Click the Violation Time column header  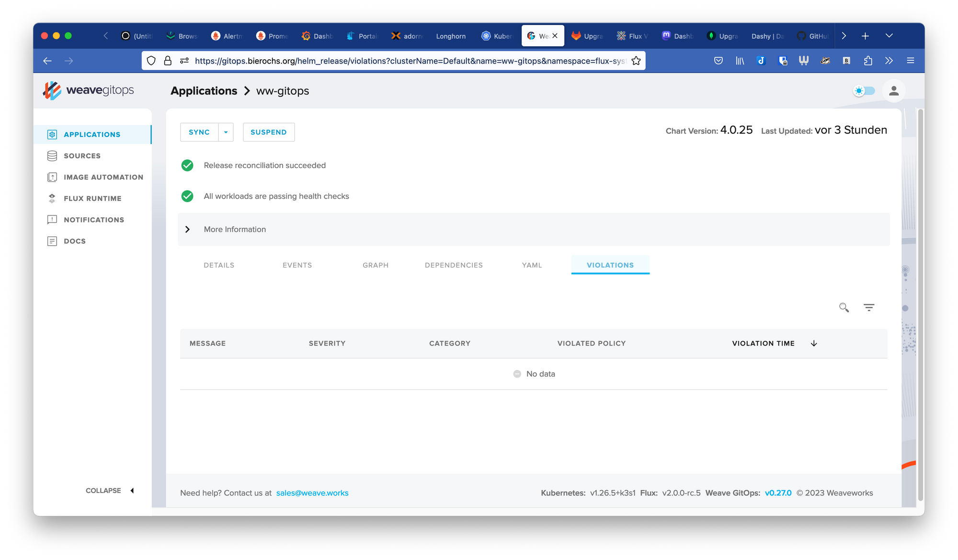point(764,343)
